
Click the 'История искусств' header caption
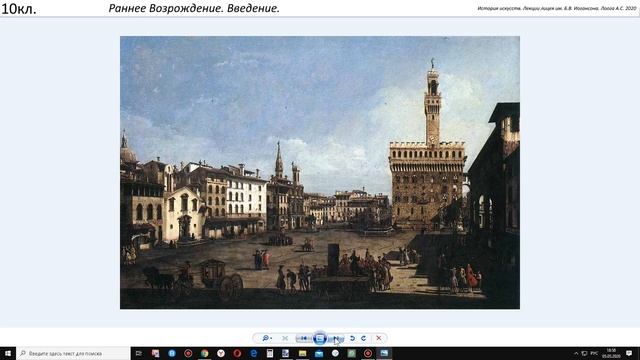556,8
